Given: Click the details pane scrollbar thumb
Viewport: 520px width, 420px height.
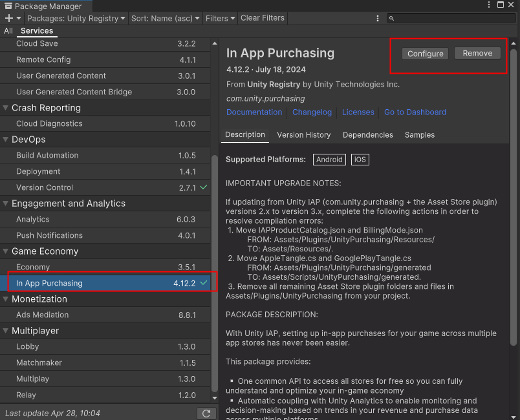Looking at the screenshot, I should point(514,198).
